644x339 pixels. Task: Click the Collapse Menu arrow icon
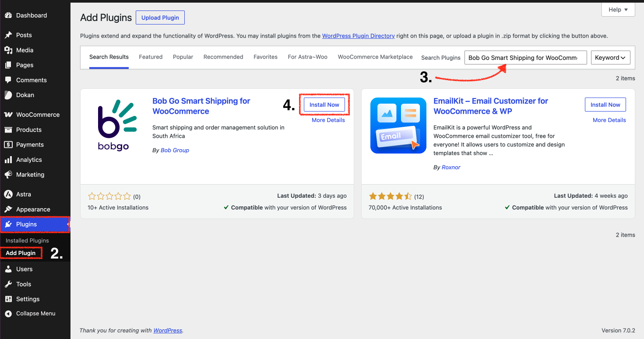(x=8, y=314)
